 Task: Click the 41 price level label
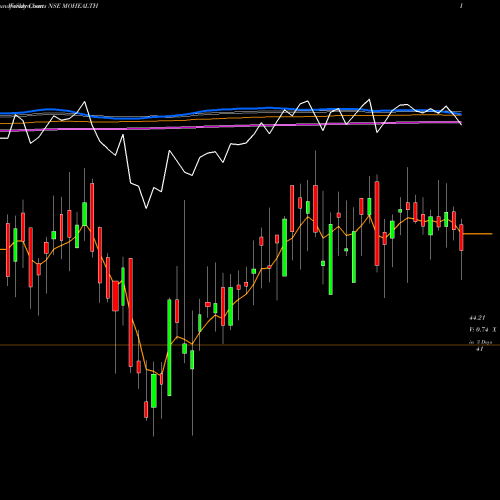(479, 349)
